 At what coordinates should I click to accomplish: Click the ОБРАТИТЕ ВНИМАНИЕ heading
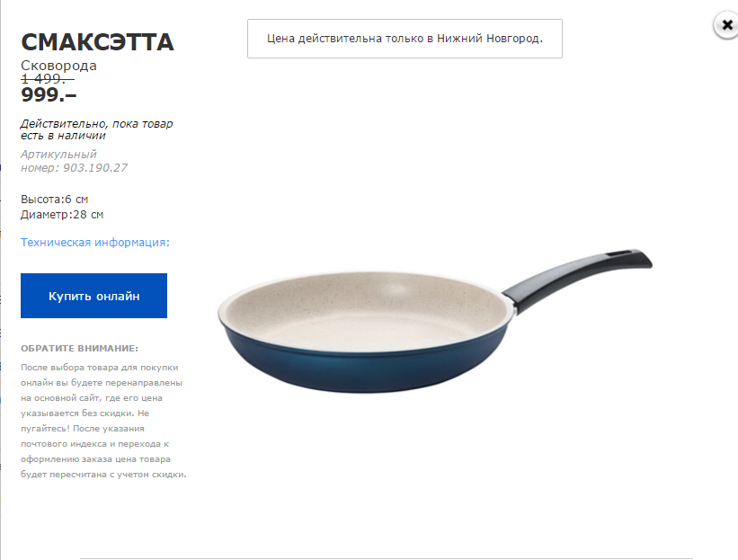(79, 348)
